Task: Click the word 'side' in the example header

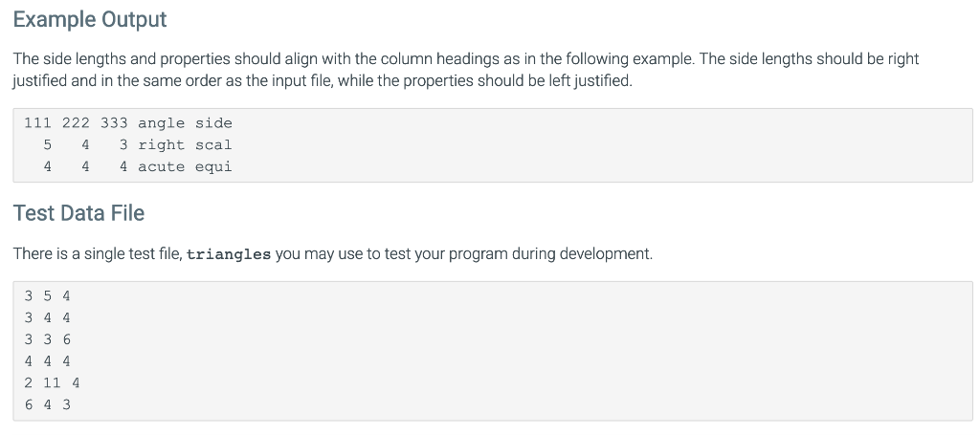Action: click(213, 123)
